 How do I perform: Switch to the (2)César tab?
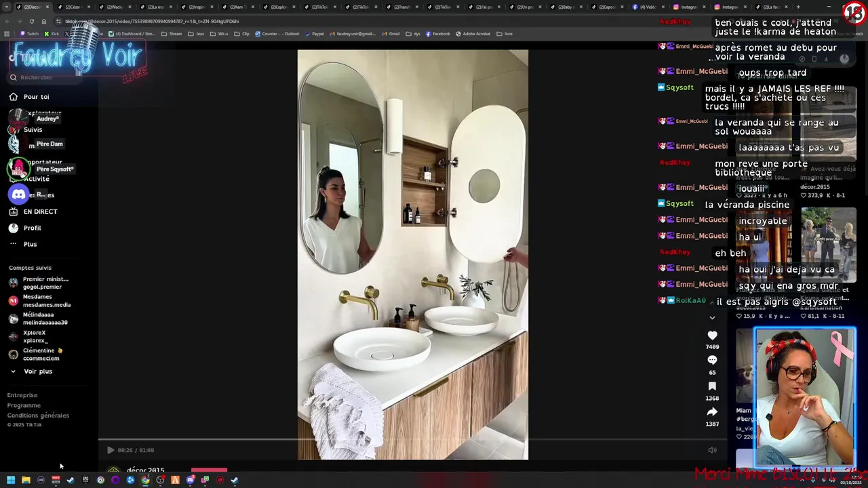point(73,7)
